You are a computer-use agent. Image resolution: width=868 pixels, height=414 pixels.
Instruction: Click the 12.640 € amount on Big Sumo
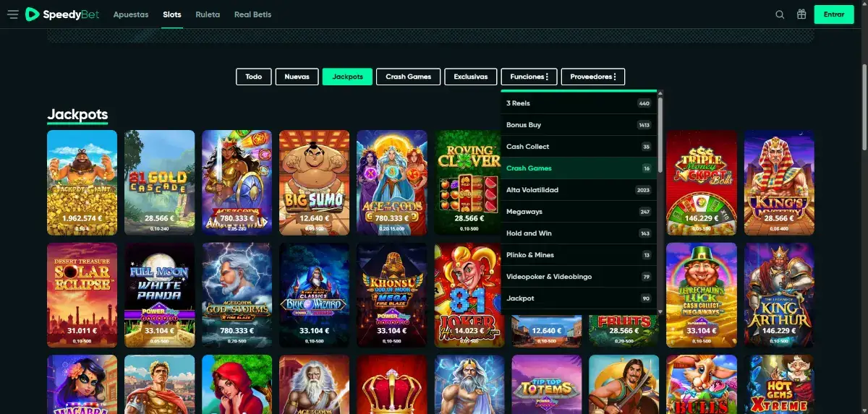(x=314, y=217)
